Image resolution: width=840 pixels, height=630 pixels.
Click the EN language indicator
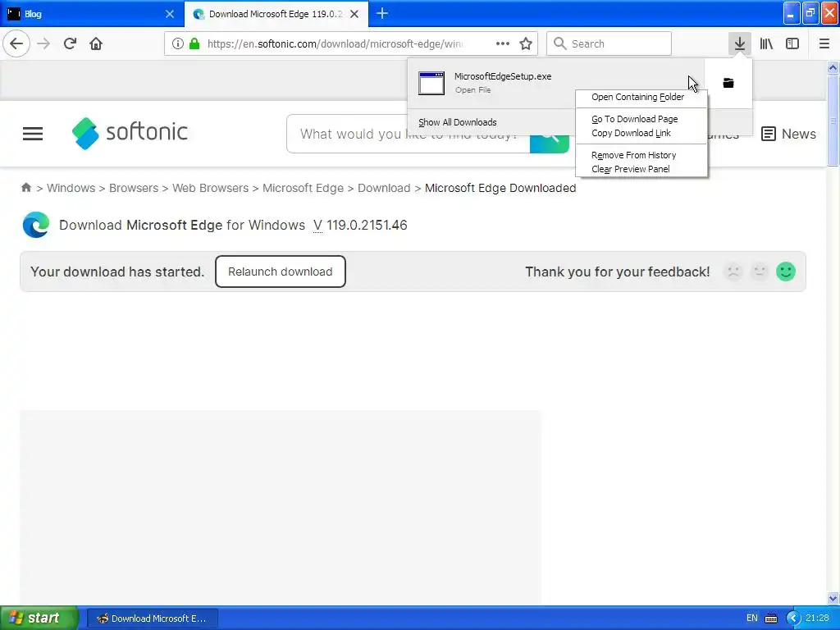(752, 619)
